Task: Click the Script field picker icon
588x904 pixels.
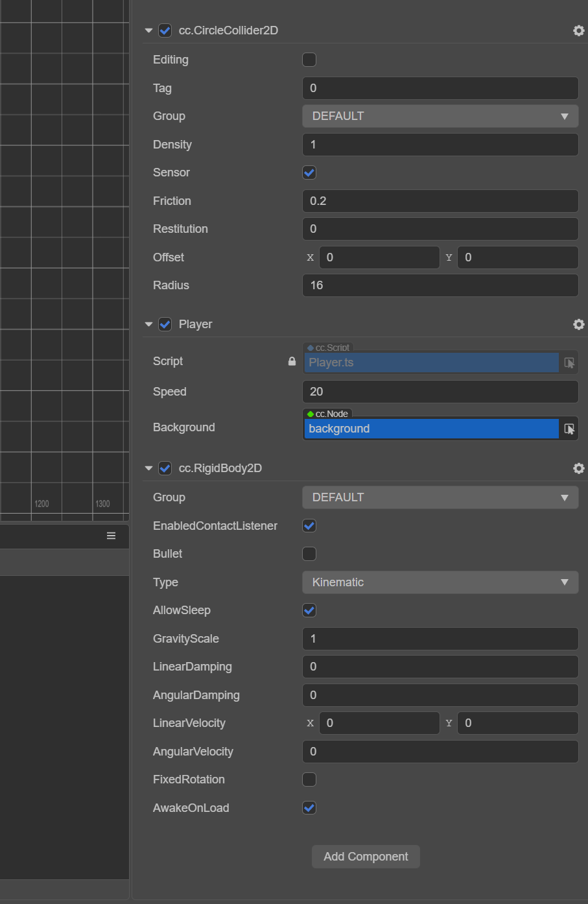Action: coord(569,363)
